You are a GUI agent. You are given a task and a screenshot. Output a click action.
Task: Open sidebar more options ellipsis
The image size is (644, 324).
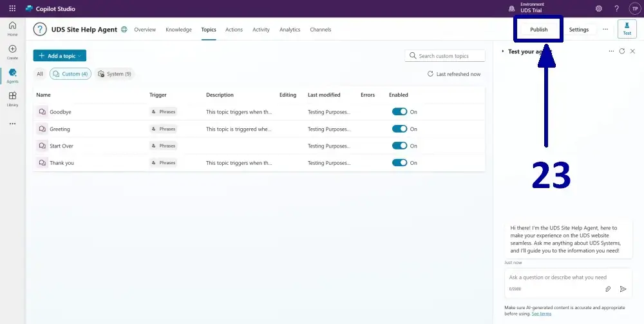point(13,124)
